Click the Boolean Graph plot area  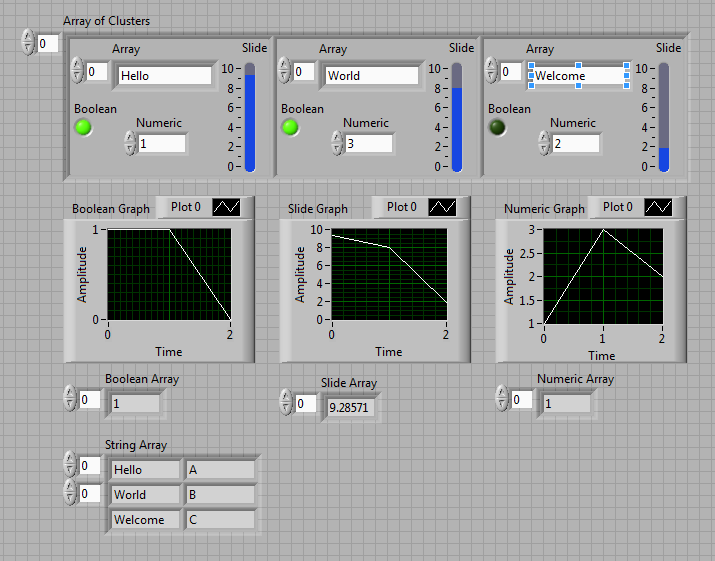[x=169, y=275]
